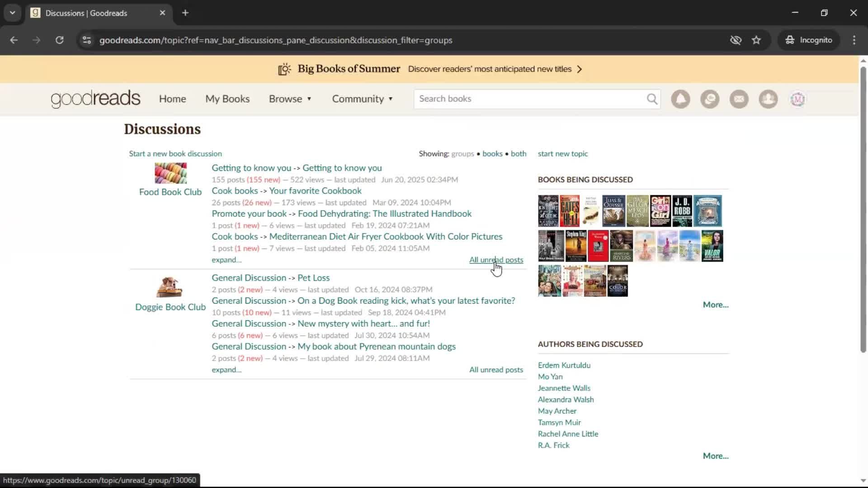Open the notifications bell icon

680,99
